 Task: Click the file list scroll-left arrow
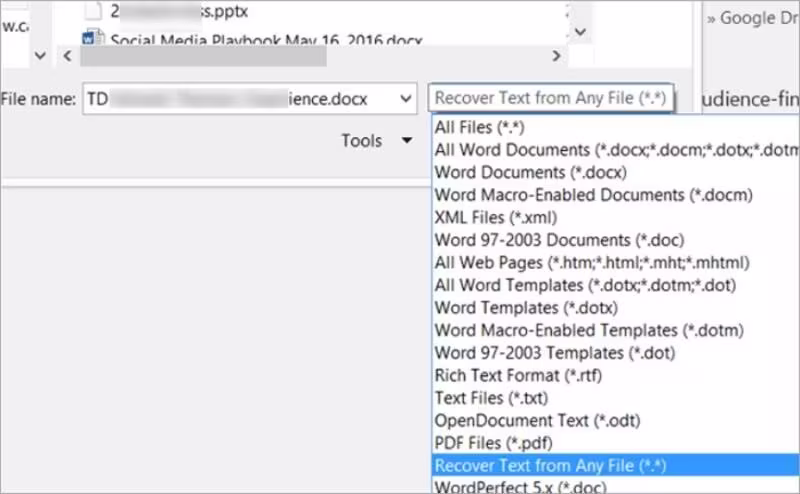click(x=67, y=56)
